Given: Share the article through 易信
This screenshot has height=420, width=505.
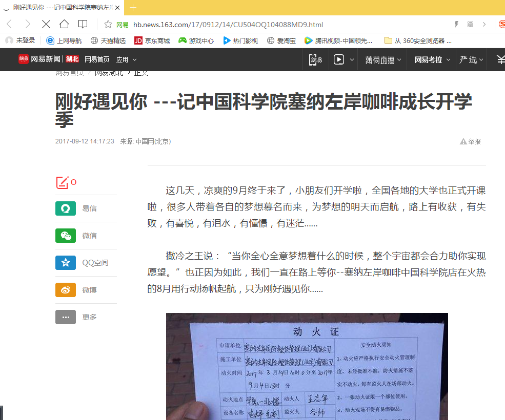Looking at the screenshot, I should pos(66,208).
